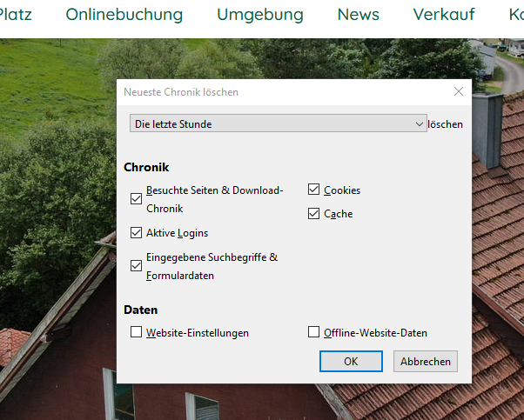Click the 'Daten' section heading
Viewport: 524px width, 420px height.
tap(140, 310)
